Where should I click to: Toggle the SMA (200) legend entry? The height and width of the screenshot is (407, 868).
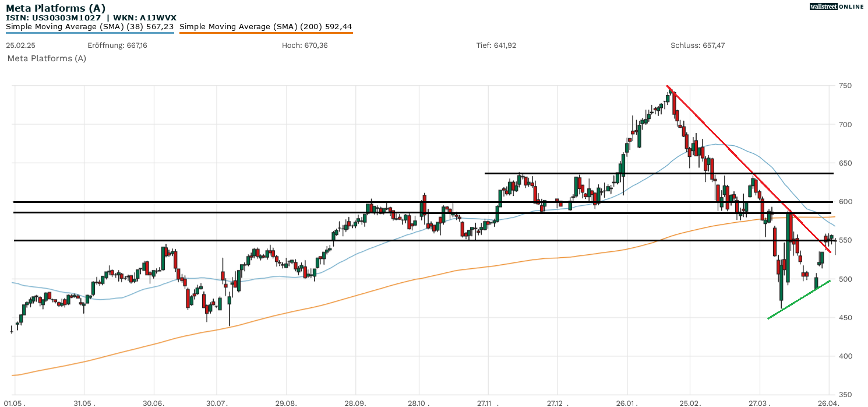pyautogui.click(x=266, y=27)
